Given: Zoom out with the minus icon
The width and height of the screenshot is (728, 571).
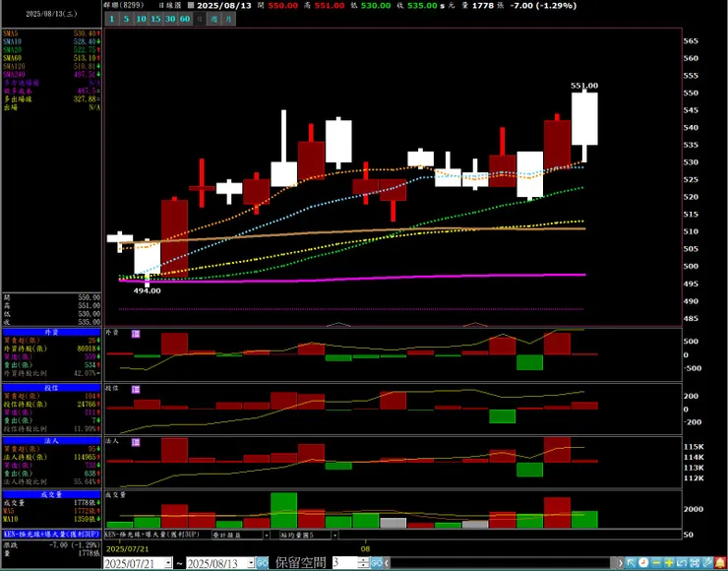Looking at the screenshot, I should coord(656,563).
